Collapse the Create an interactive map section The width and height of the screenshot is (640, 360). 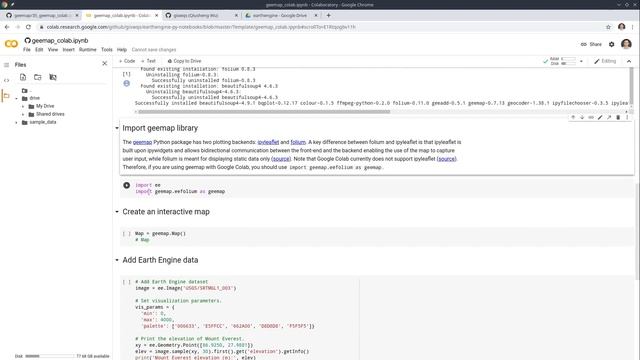click(x=117, y=212)
